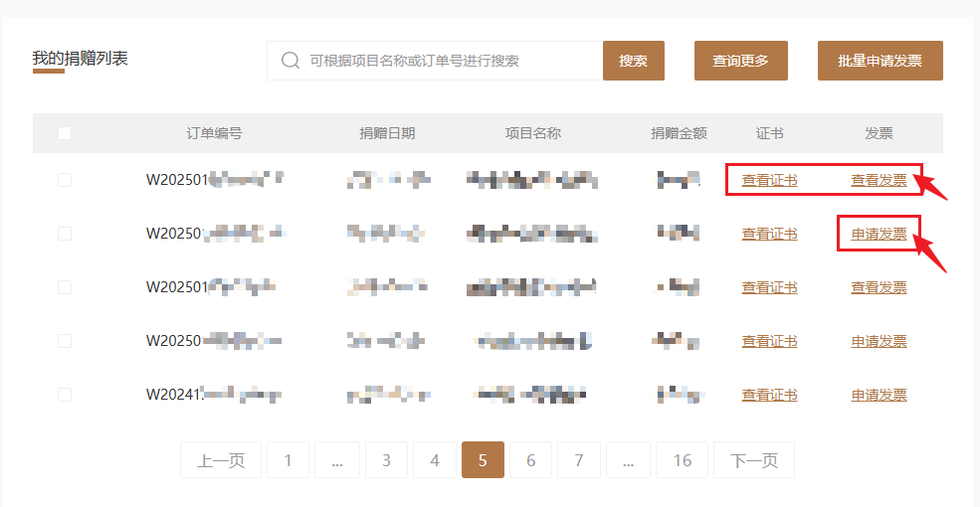
Task: Check the third donation row checkbox
Action: [65, 287]
